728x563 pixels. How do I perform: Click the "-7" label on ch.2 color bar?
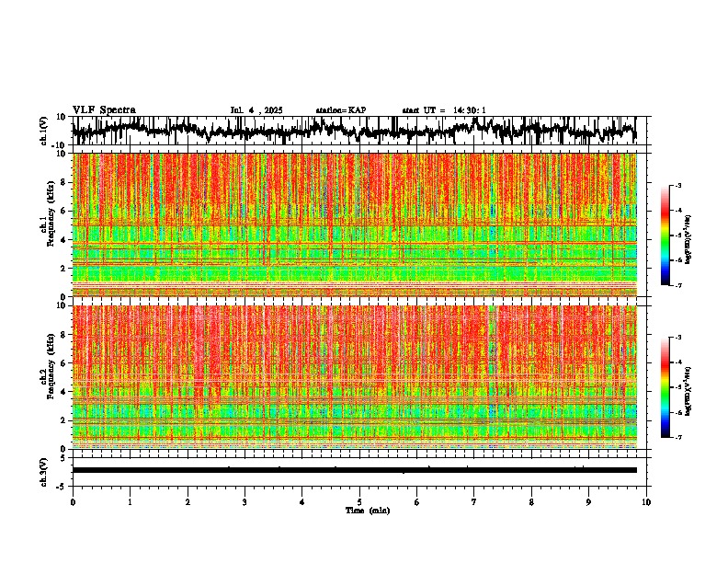(677, 438)
